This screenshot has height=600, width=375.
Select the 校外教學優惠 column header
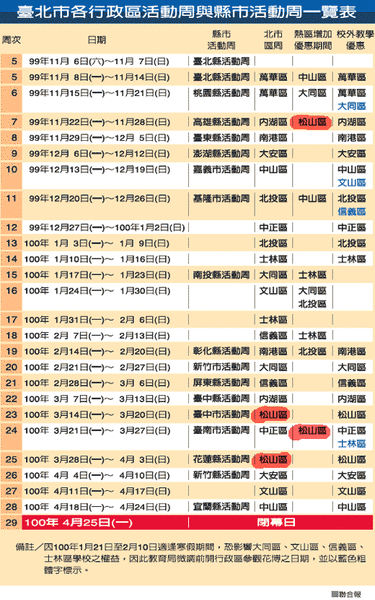355,40
